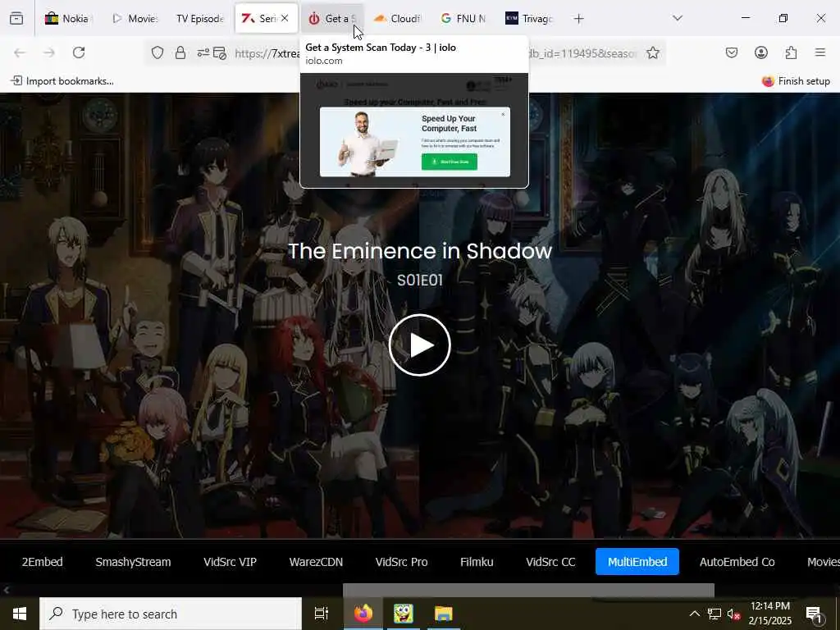
Task: Select the VidSrc CC server
Action: coord(550,561)
